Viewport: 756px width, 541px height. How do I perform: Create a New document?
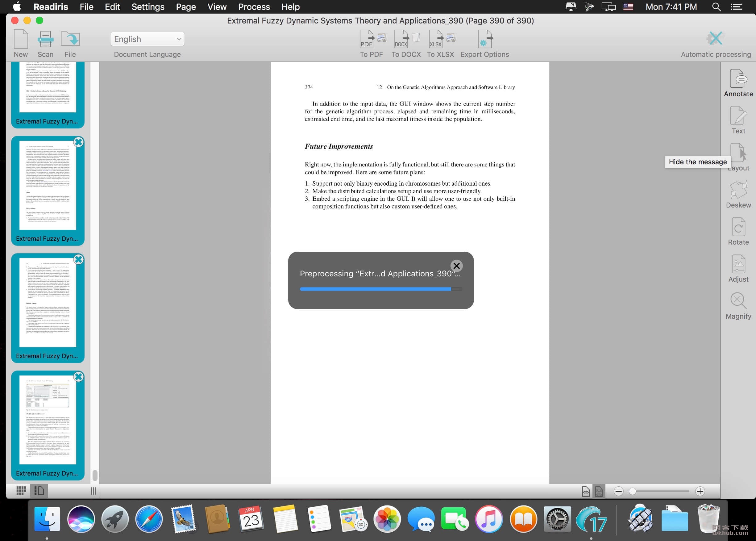(21, 44)
